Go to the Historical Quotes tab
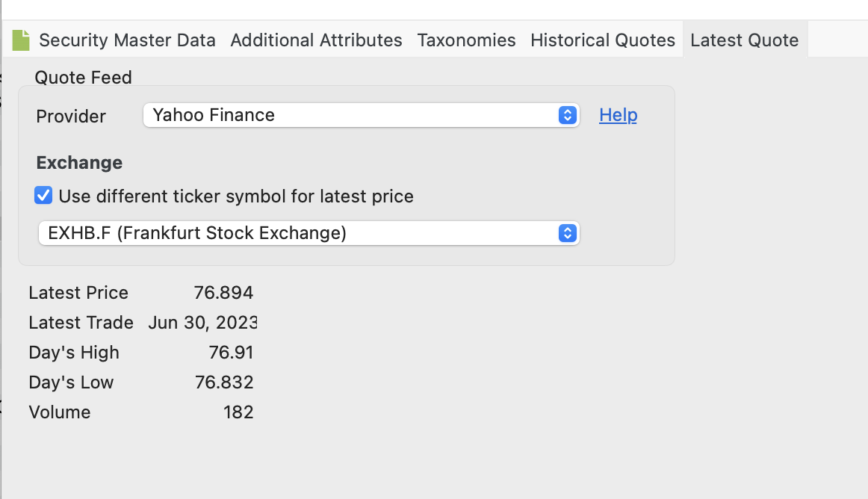 602,40
